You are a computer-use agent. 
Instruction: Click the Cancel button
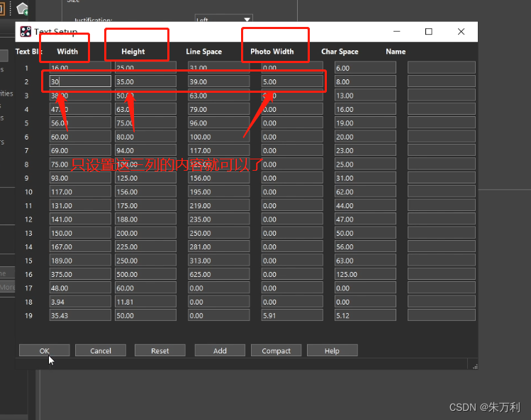click(101, 351)
